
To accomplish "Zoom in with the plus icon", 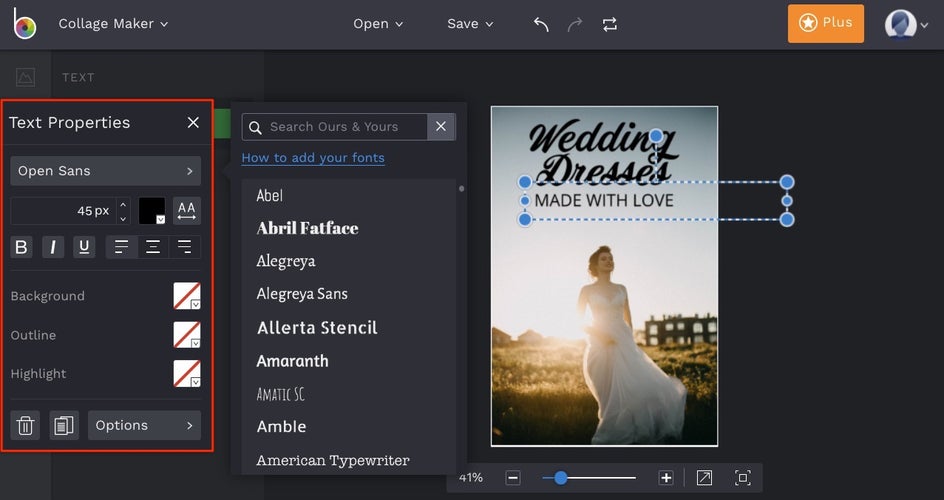I will [666, 478].
